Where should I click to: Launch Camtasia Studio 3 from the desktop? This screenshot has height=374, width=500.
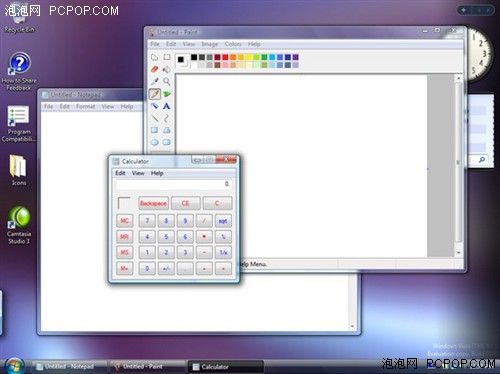pyautogui.click(x=19, y=224)
